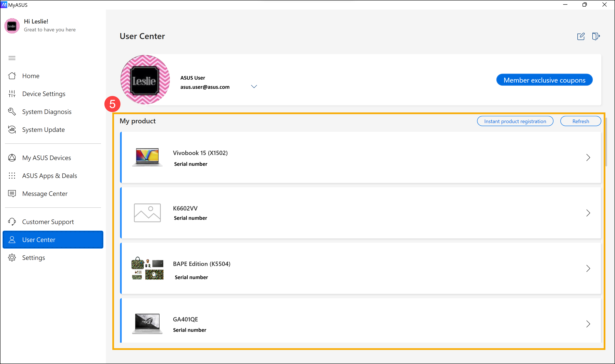Expand the GA401QE row arrow

[x=588, y=324]
